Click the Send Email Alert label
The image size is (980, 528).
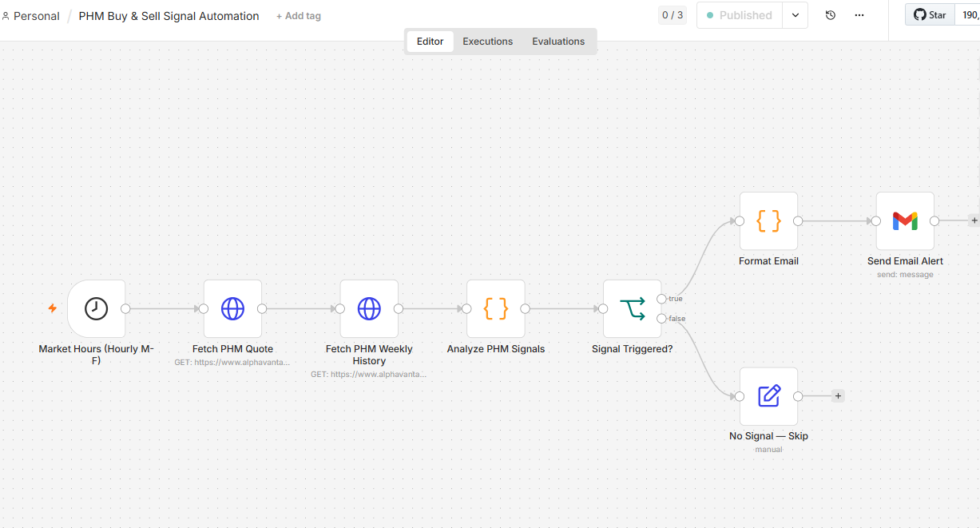point(905,261)
